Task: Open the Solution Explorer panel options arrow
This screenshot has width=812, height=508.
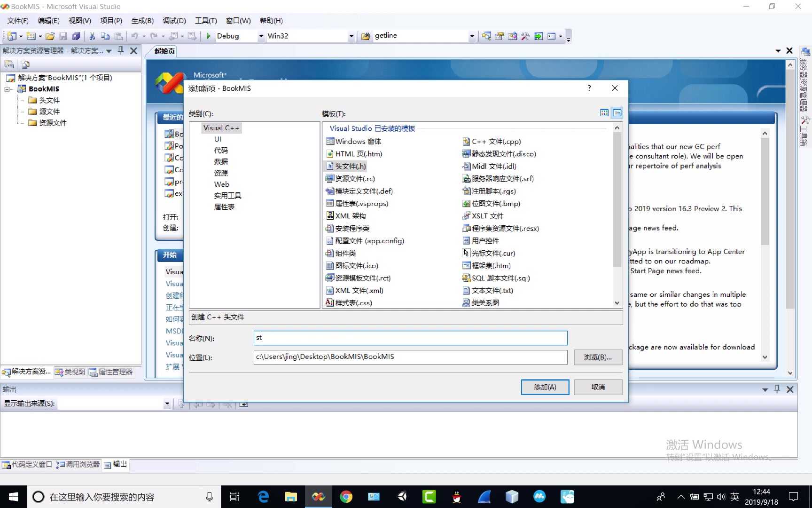Action: click(109, 51)
